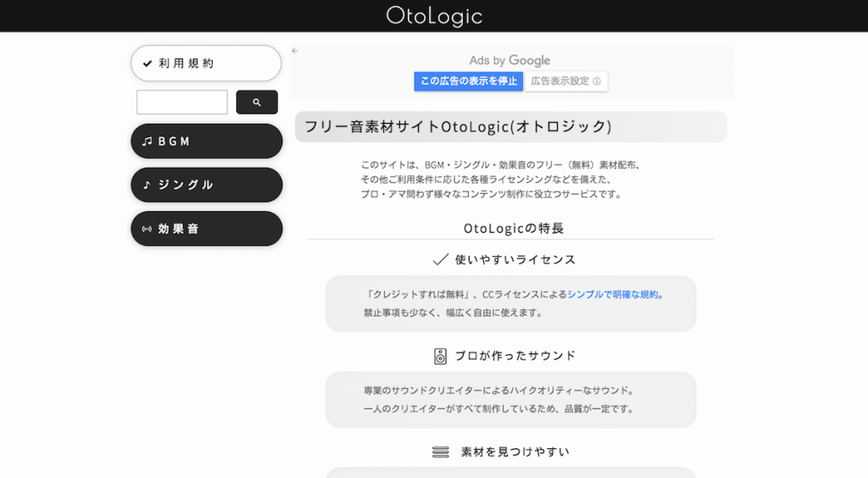Click the line 専業のサウンドクリエイターによるハイクオリティーなサウンド。
The image size is (868, 478).
pos(500,391)
